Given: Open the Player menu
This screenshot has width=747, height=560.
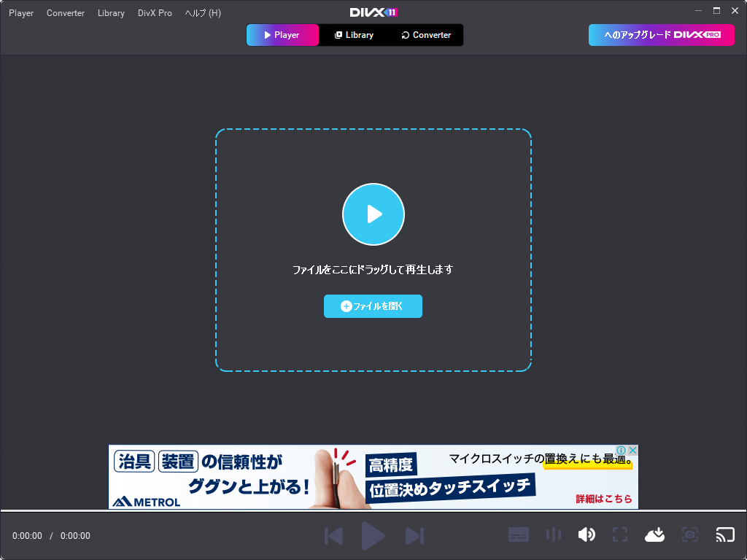Looking at the screenshot, I should pyautogui.click(x=21, y=12).
